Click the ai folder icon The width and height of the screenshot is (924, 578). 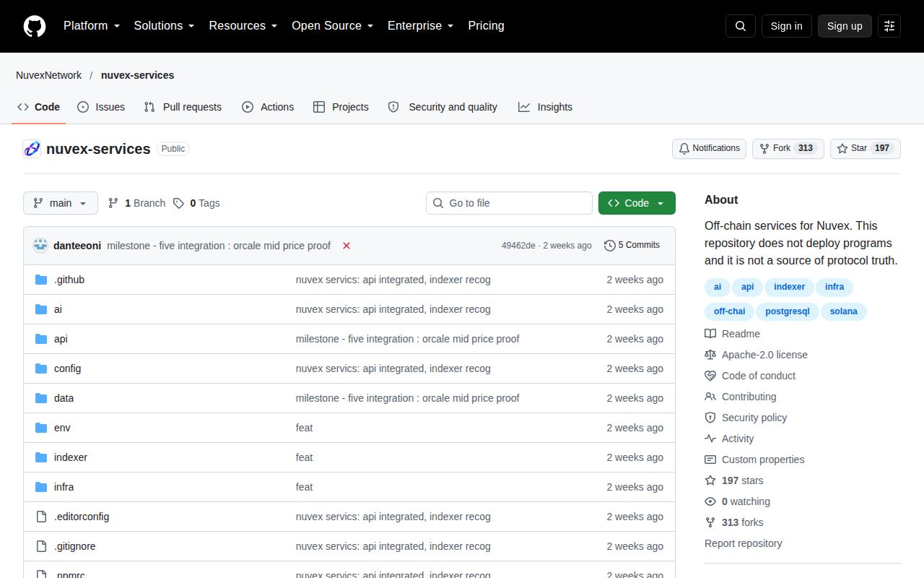[x=41, y=309]
